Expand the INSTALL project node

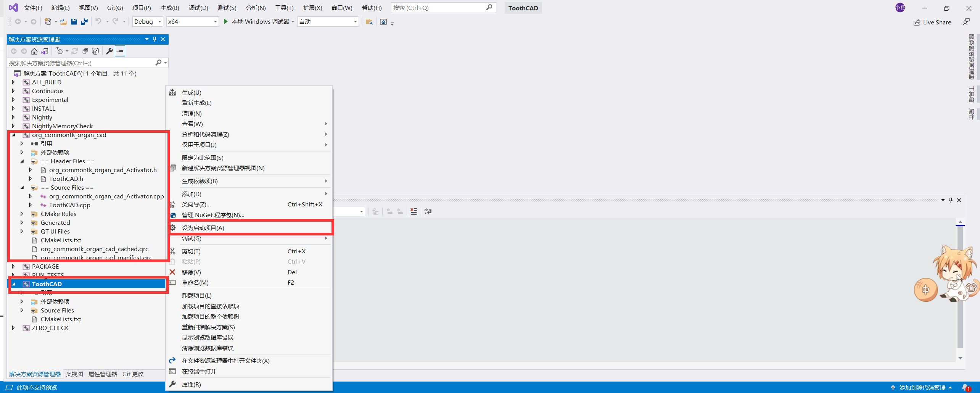[13, 108]
